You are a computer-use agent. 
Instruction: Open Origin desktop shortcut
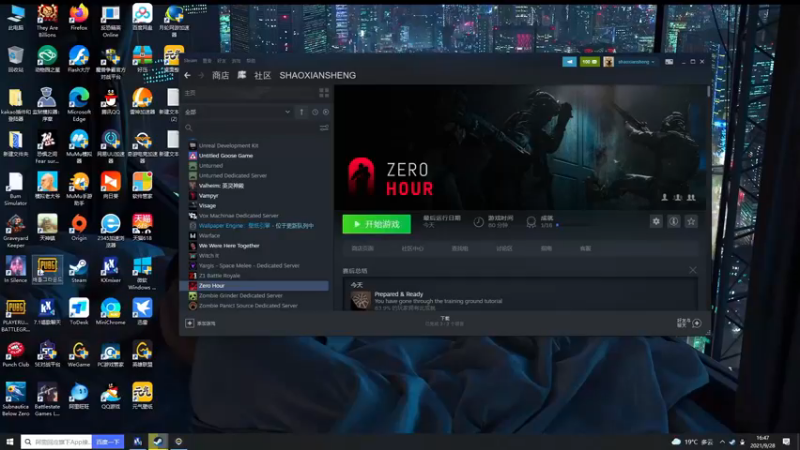(x=79, y=228)
